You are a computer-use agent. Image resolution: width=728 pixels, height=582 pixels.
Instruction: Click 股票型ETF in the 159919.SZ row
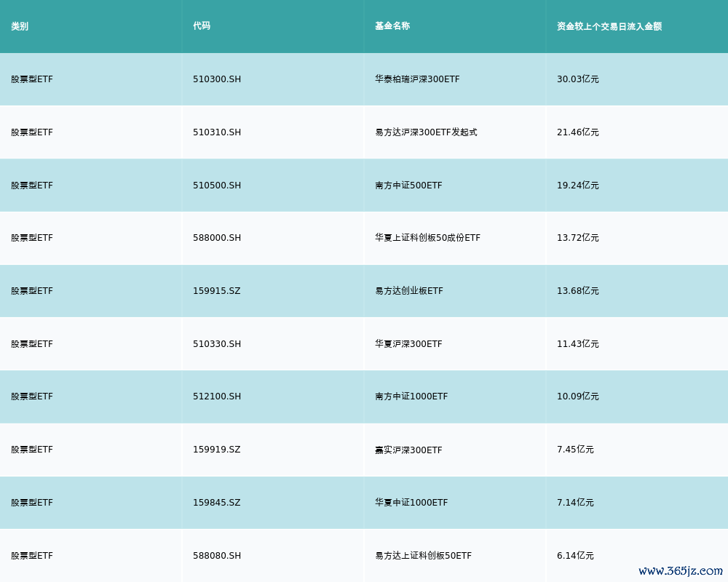click(x=32, y=450)
